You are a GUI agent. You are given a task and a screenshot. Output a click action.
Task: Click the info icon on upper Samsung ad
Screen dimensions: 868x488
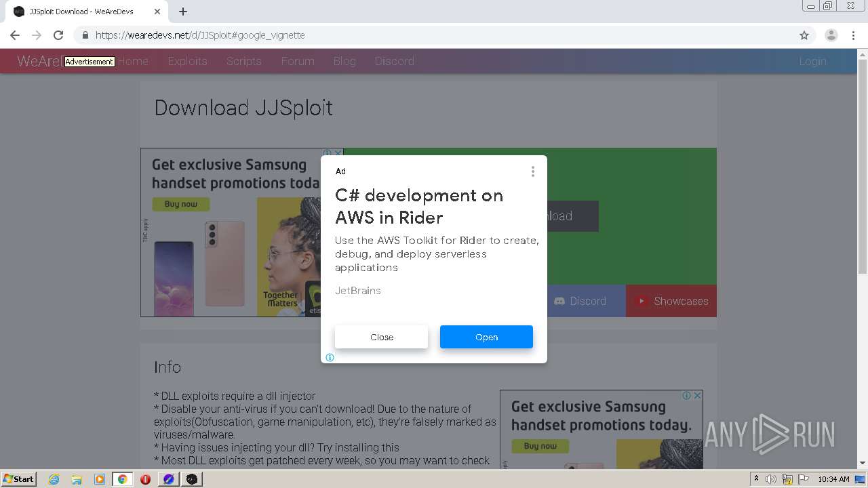(x=328, y=153)
